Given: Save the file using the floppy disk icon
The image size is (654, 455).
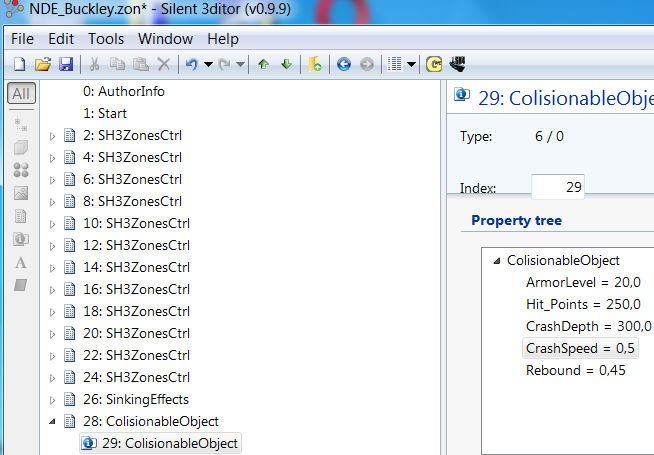Looking at the screenshot, I should click(65, 64).
